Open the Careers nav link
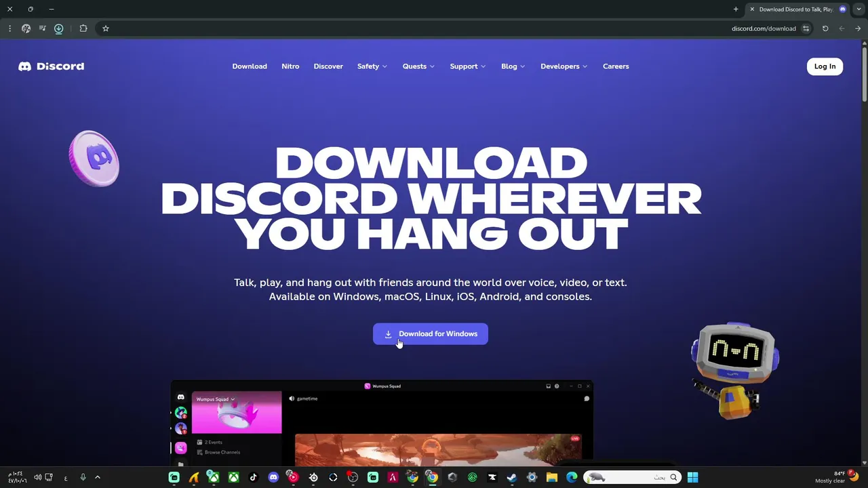The width and height of the screenshot is (868, 488). 616,66
